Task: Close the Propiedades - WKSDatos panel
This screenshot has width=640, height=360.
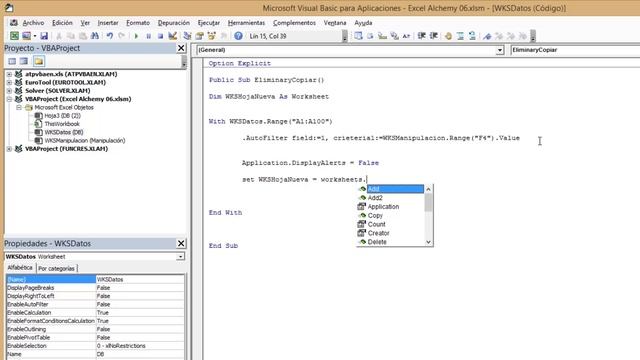Action: (181, 243)
